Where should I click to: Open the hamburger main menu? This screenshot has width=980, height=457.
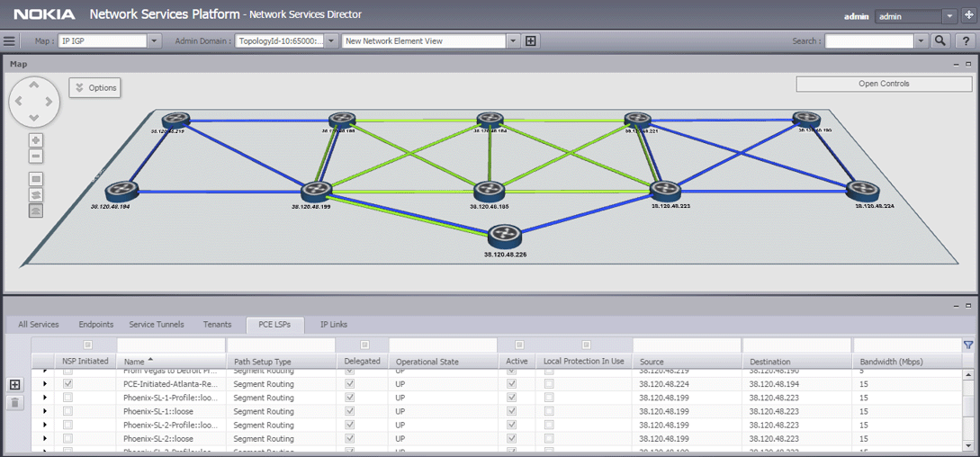(10, 40)
